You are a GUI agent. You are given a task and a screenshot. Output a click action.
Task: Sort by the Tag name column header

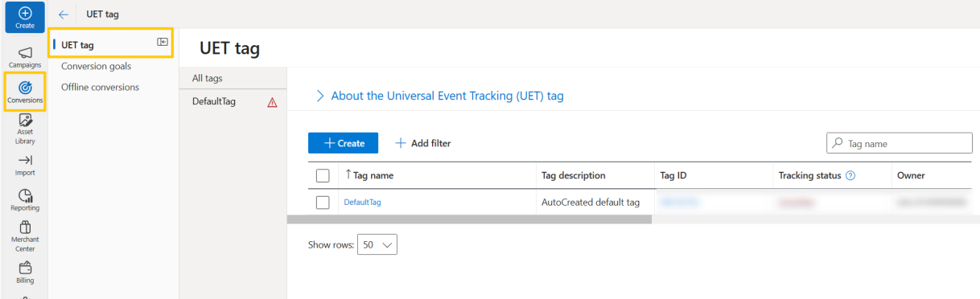(x=369, y=175)
